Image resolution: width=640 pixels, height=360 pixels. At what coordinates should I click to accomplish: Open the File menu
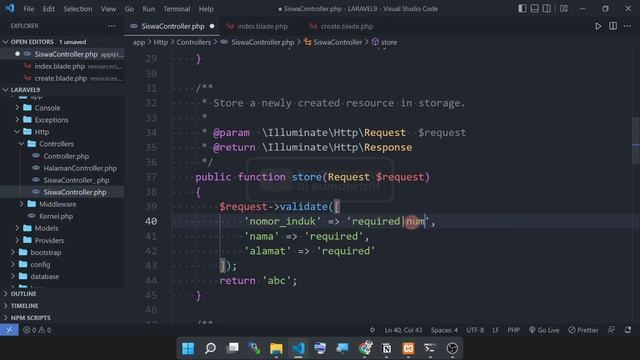click(29, 9)
